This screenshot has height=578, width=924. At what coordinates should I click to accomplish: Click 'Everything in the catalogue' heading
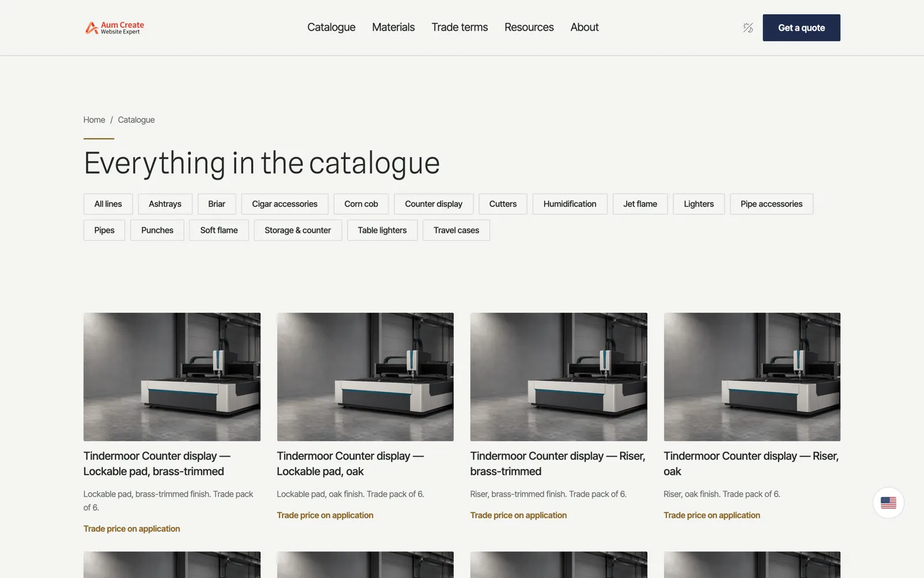[262, 163]
